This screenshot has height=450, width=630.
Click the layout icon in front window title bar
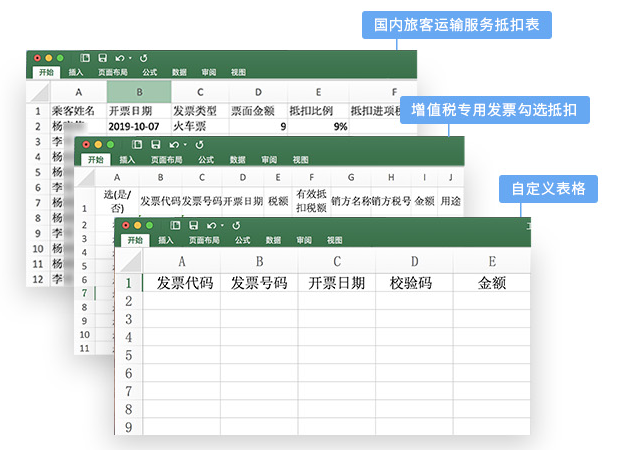(x=174, y=225)
